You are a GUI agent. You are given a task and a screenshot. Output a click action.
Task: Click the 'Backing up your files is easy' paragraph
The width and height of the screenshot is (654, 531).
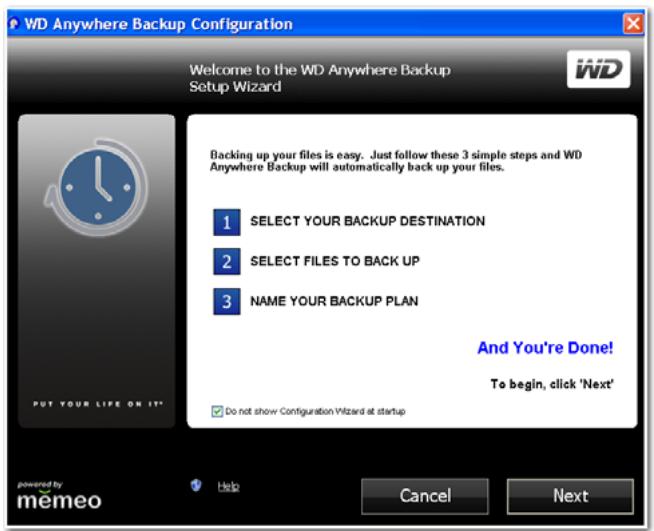click(396, 161)
